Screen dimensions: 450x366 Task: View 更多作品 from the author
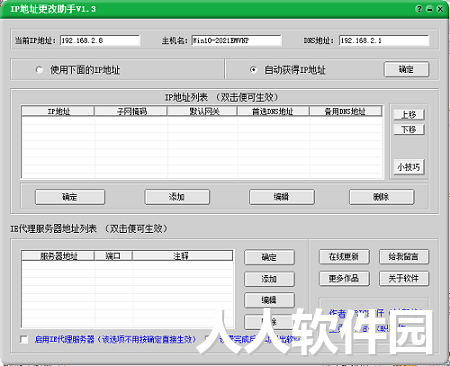(344, 278)
